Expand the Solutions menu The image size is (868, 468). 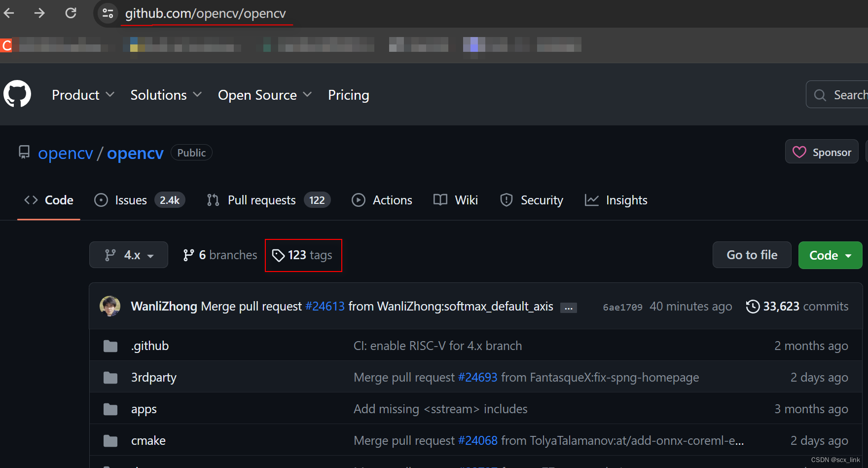coord(166,95)
